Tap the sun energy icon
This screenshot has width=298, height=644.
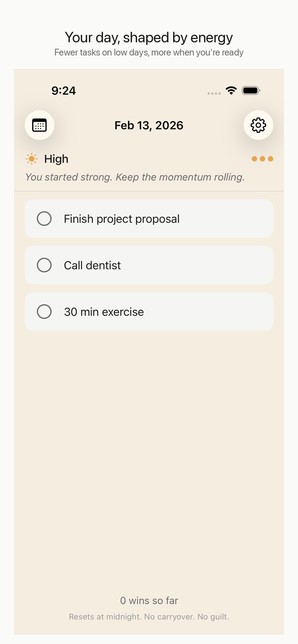[x=32, y=159]
